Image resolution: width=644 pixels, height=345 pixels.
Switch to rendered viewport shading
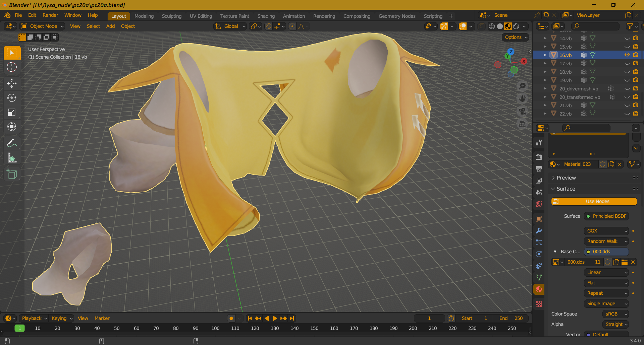click(516, 26)
